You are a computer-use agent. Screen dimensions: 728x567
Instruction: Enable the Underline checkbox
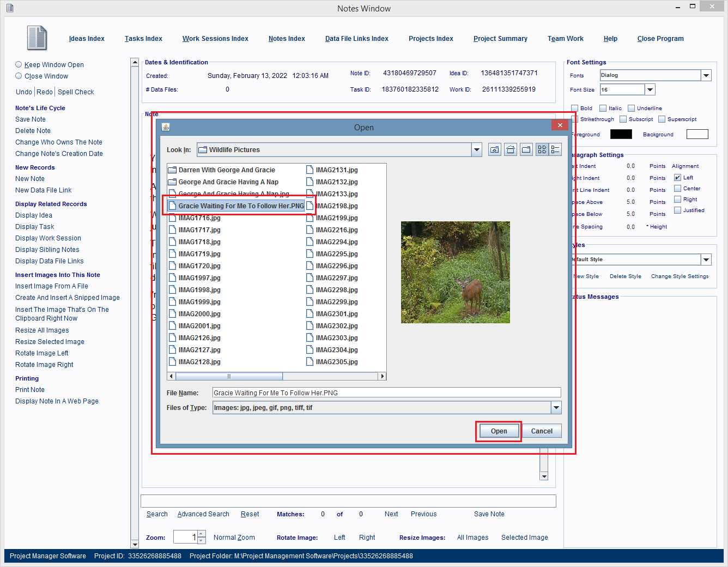click(x=631, y=108)
